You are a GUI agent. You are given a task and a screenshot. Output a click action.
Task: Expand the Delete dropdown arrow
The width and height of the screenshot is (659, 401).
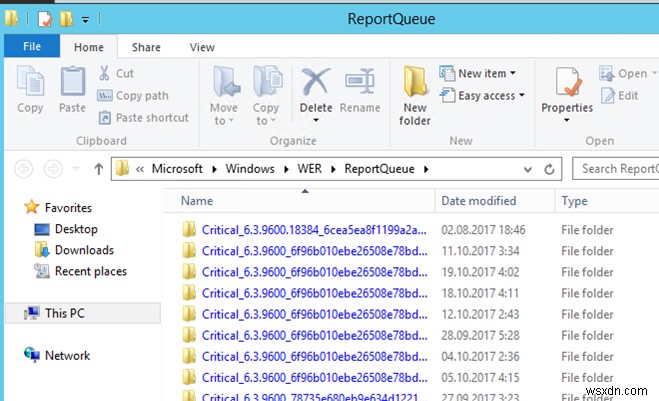316,120
